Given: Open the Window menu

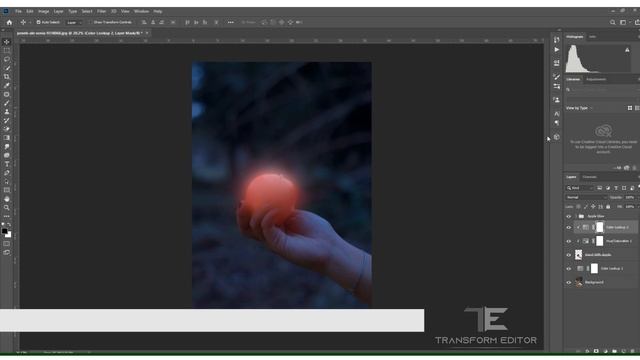Looking at the screenshot, I should pos(141,11).
